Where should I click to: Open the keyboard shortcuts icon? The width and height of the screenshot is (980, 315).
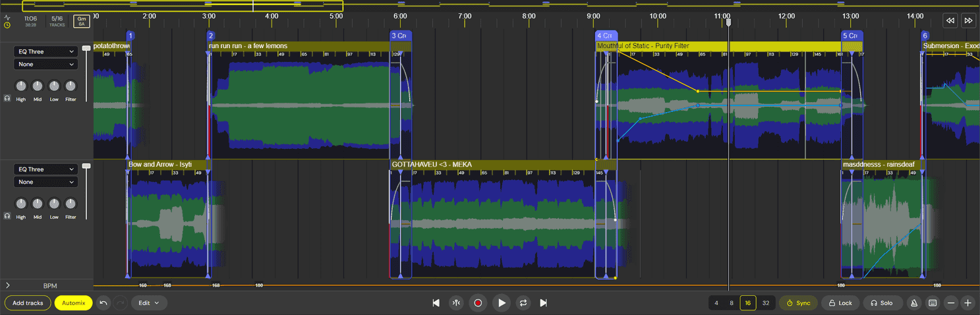pos(933,303)
